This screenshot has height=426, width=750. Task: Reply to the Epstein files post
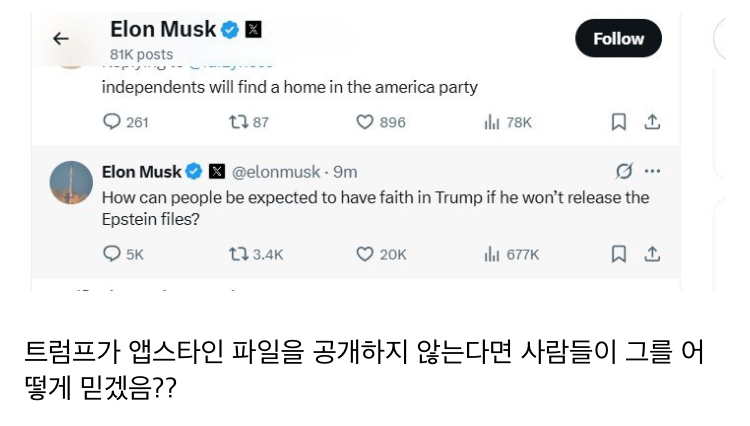[x=112, y=254]
